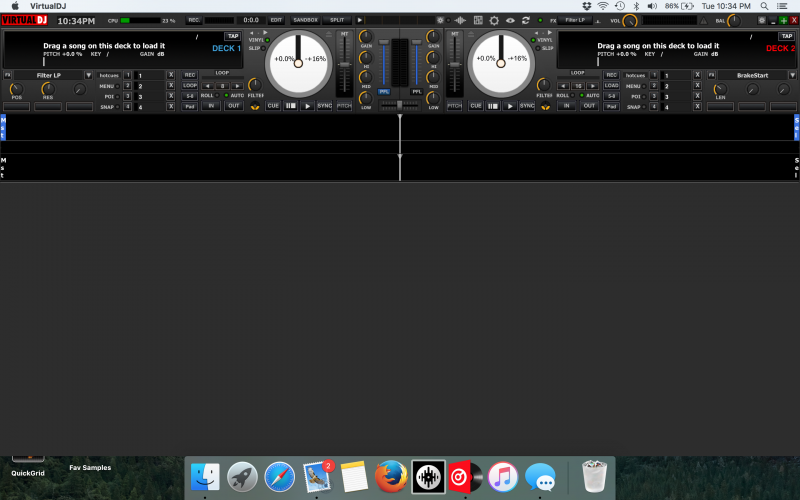
Task: Click the Deck 2 FX button beside BrakeStart
Action: (711, 75)
